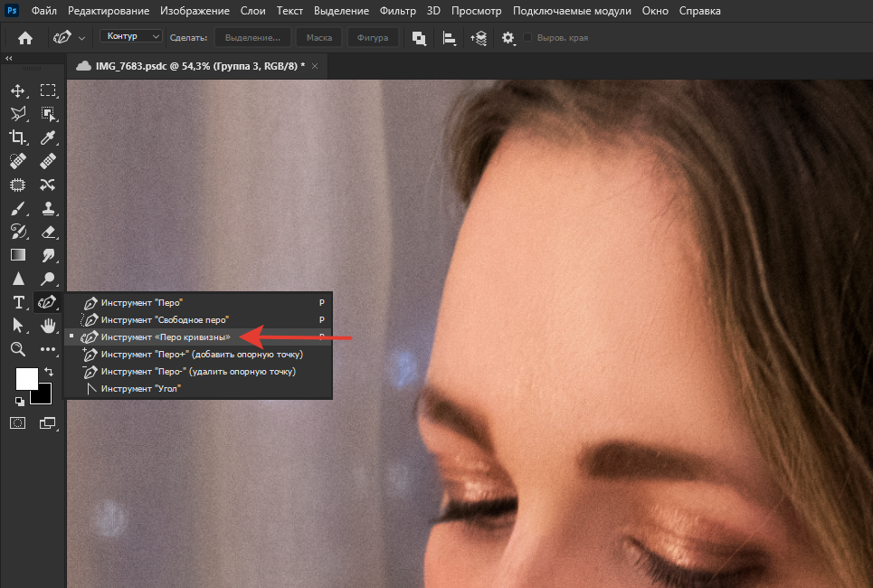
Task: Click the Home button in options bar
Action: [x=25, y=38]
